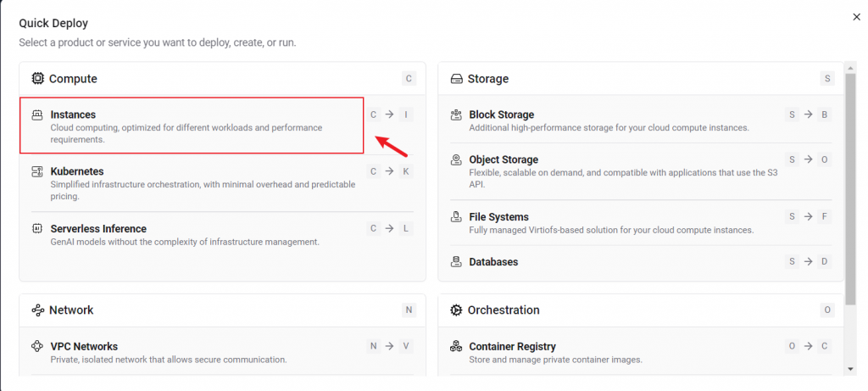
Task: Close the Quick Deploy dialog
Action: point(855,16)
